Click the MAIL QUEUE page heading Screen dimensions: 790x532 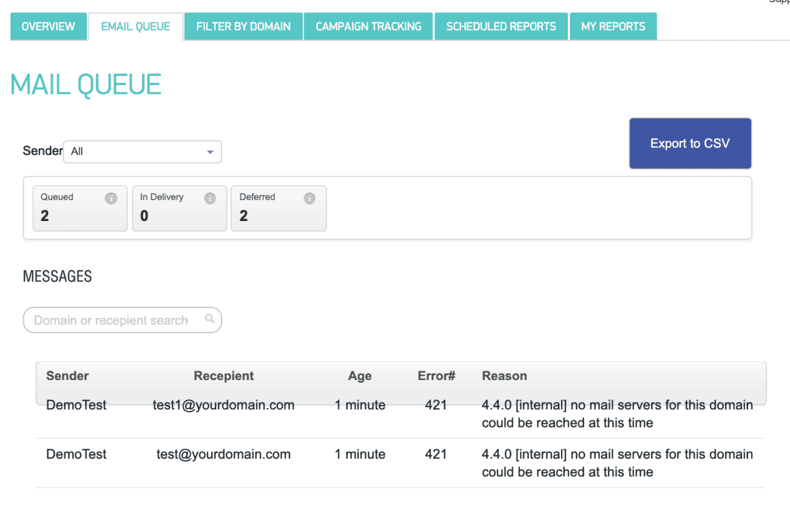click(86, 85)
